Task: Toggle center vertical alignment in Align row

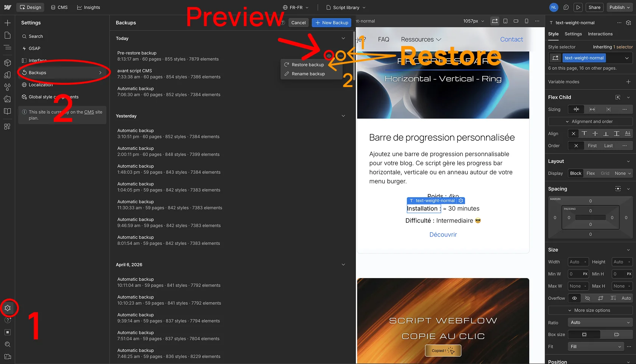Action: 595,134
